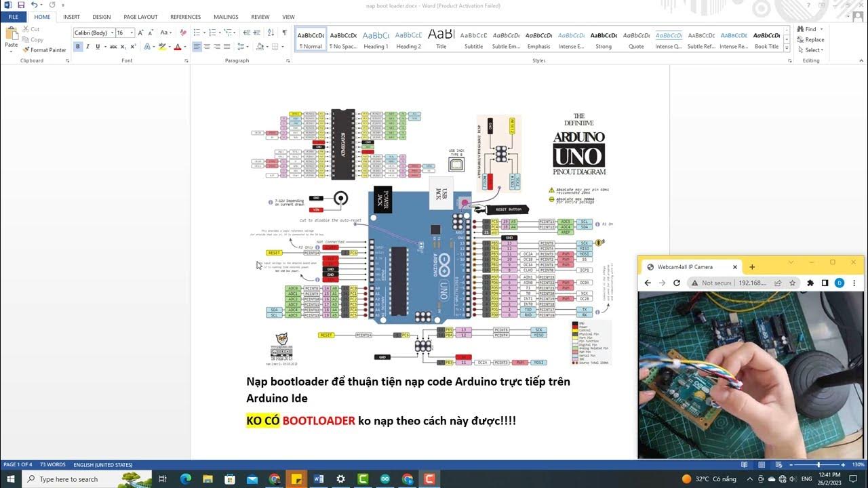Apply the Normal style

click(x=311, y=40)
